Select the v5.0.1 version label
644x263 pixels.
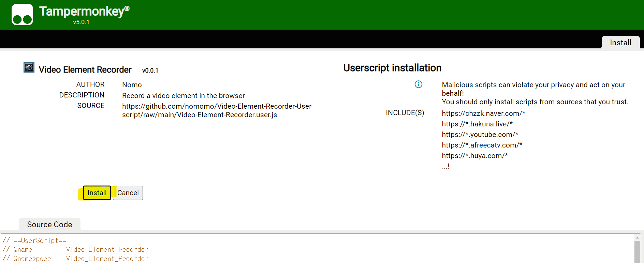tap(81, 22)
